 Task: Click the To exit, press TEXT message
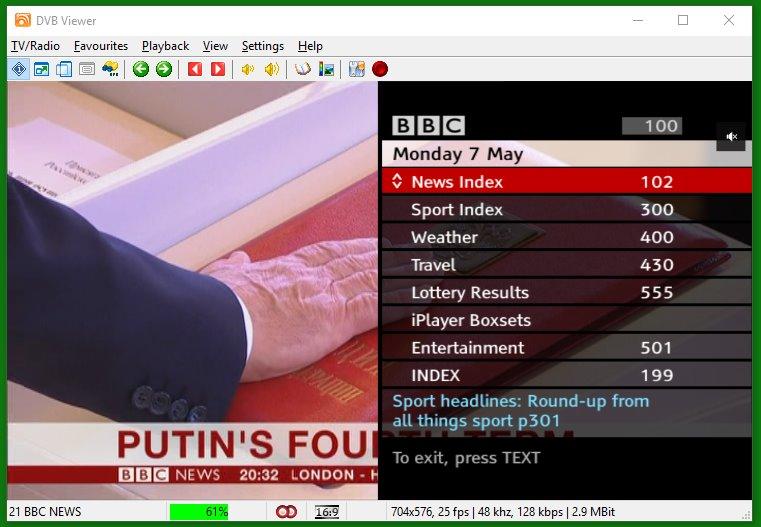(466, 458)
